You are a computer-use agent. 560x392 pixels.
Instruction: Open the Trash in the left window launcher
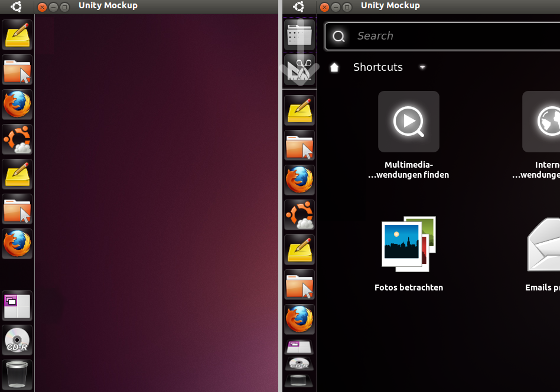pos(17,374)
